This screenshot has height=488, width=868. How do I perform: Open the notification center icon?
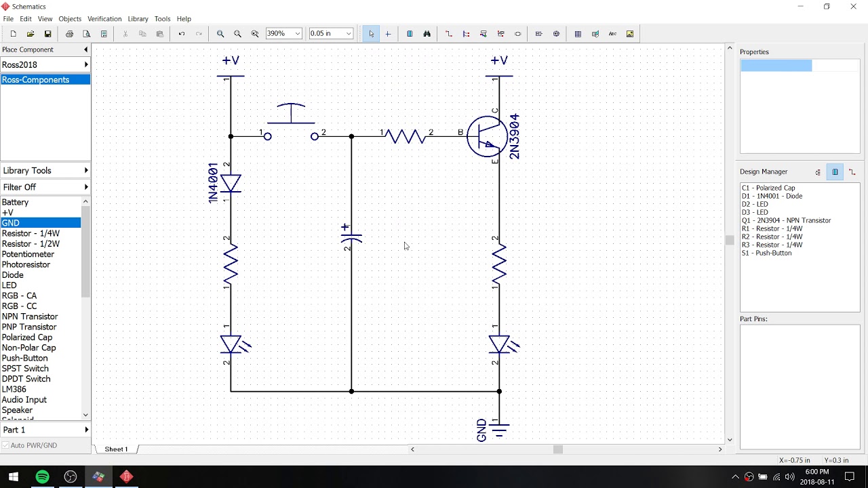point(850,477)
